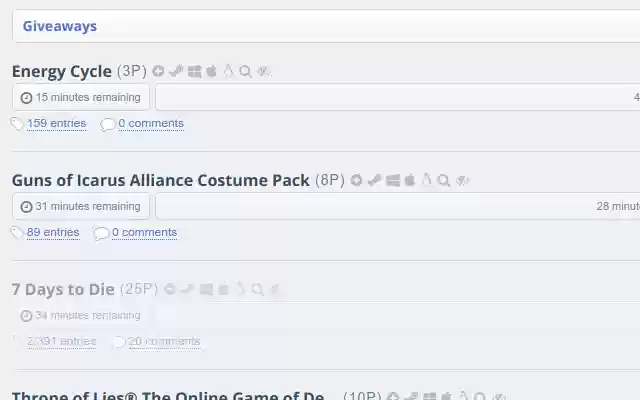Open the 20 comments link for 7 Days to Die
This screenshot has width=640, height=400.
164,341
